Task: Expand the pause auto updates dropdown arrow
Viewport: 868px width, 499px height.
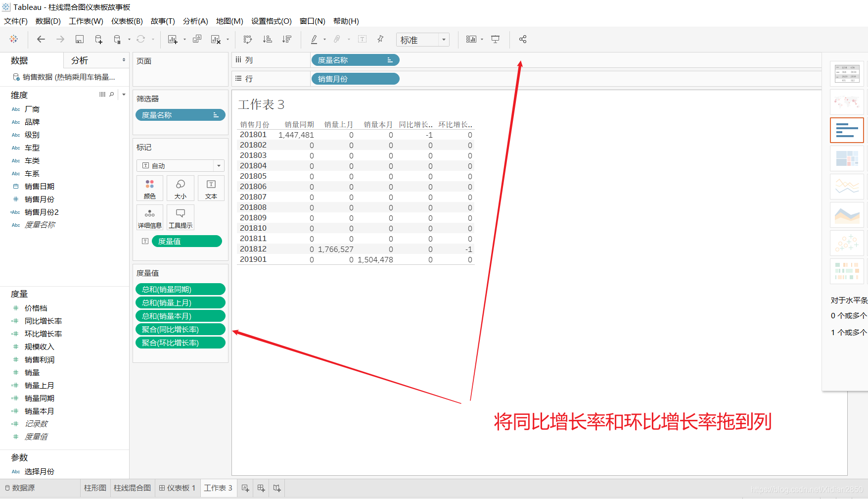Action: 129,39
